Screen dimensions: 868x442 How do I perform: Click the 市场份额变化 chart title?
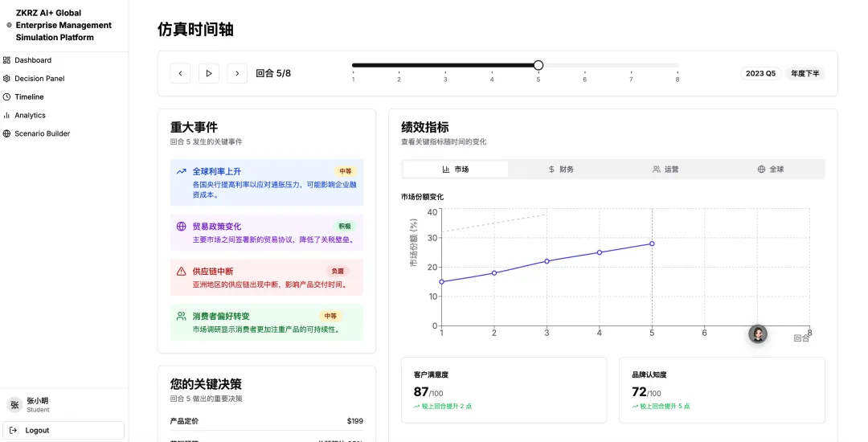point(423,197)
